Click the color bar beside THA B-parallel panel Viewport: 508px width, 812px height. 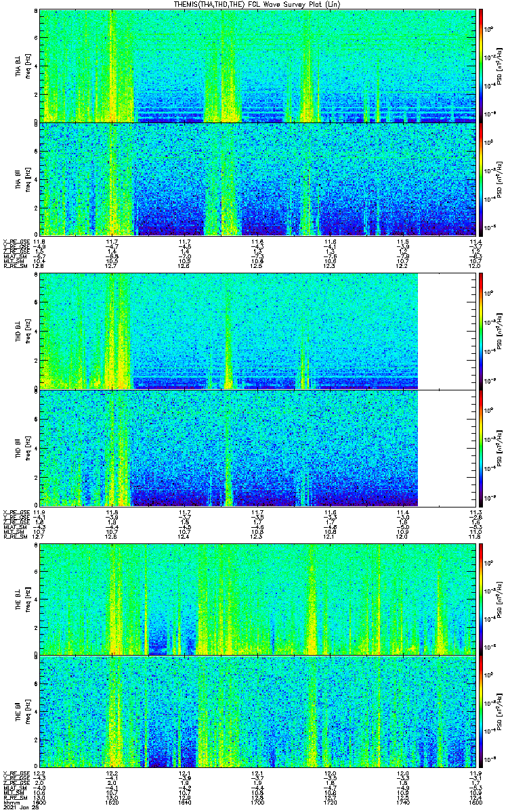(481, 179)
